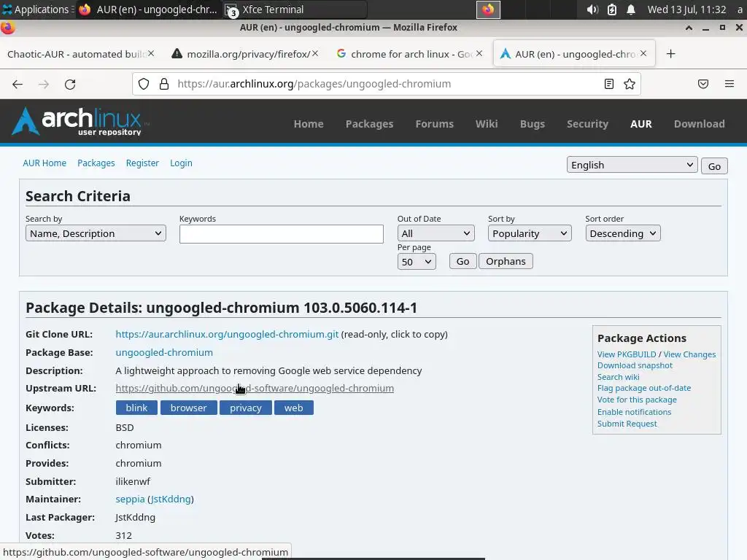This screenshot has height=560, width=747.
Task: Open the Firefox hamburger menu
Action: click(x=729, y=85)
